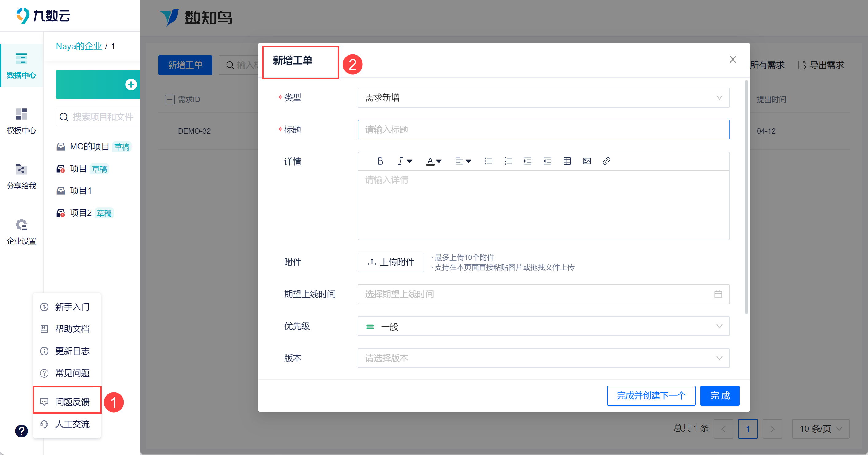This screenshot has height=455, width=868.
Task: Click the green plus add button
Action: [x=131, y=84]
